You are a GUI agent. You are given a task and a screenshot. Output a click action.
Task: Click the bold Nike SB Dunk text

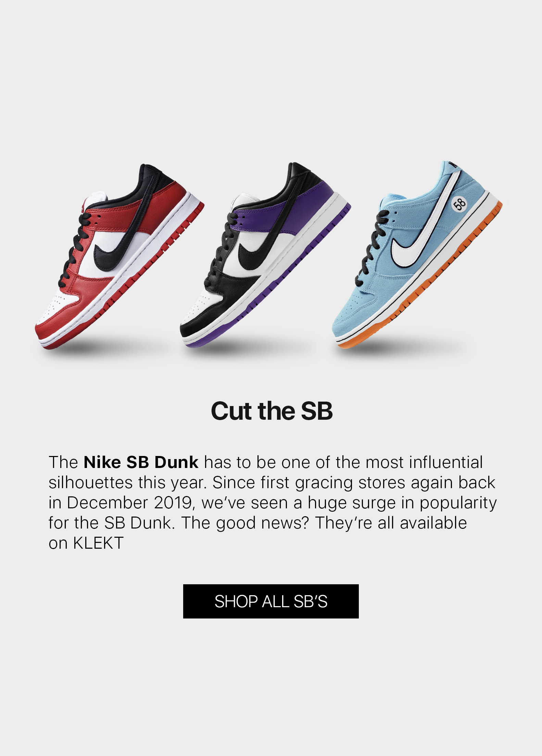[141, 462]
